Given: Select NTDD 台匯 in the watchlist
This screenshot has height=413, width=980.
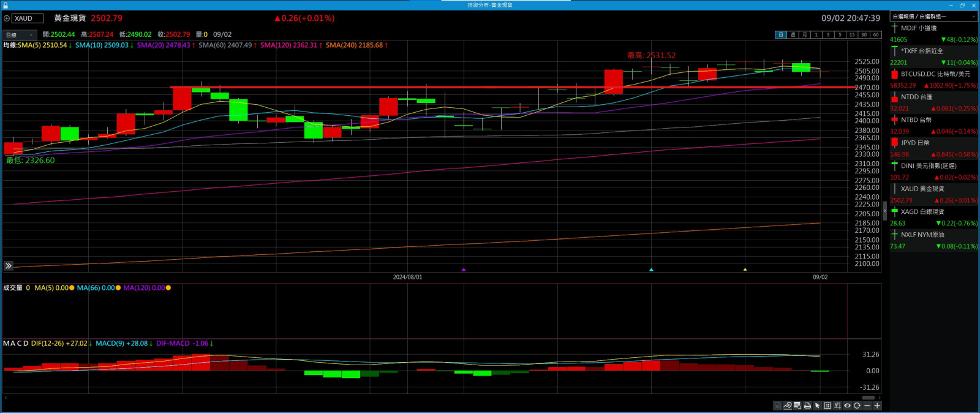Looking at the screenshot, I should coord(933,102).
